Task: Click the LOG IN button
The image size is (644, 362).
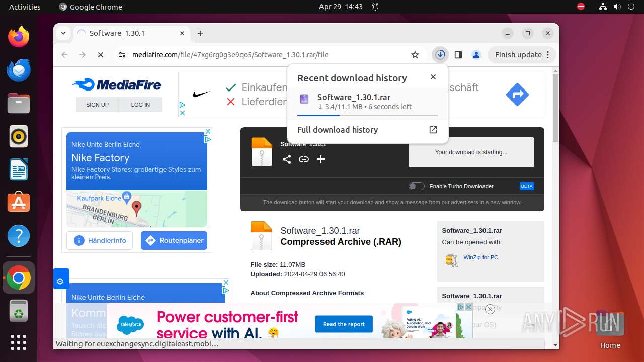Action: pyautogui.click(x=140, y=105)
